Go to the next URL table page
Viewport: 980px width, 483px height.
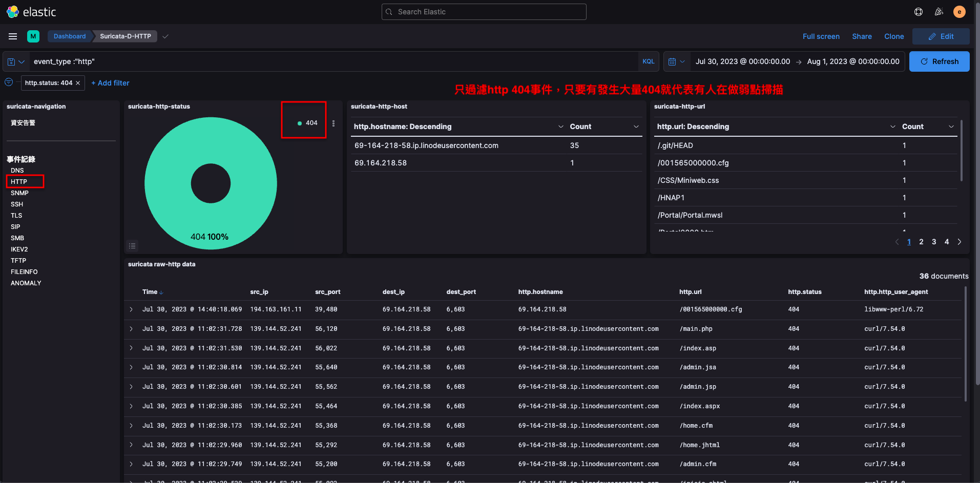[960, 242]
